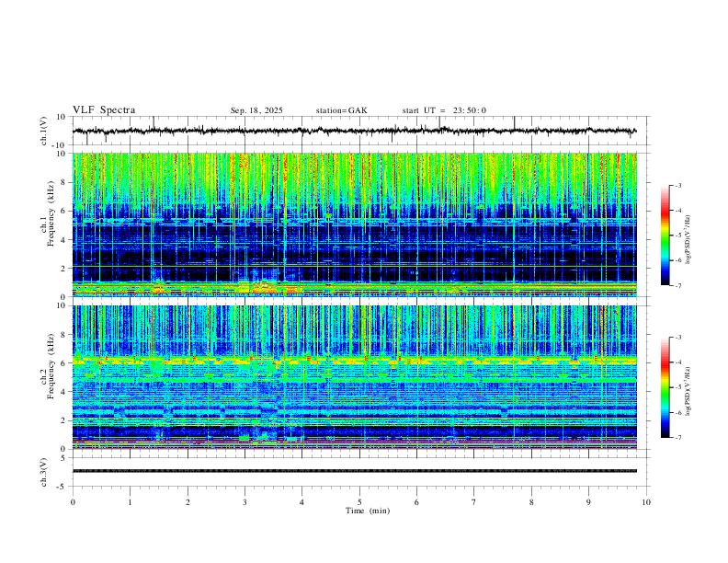The width and height of the screenshot is (728, 563).
Task: Click ch.1 'log(PSD)(V²/Hz)' colorbar label
Action: point(688,240)
